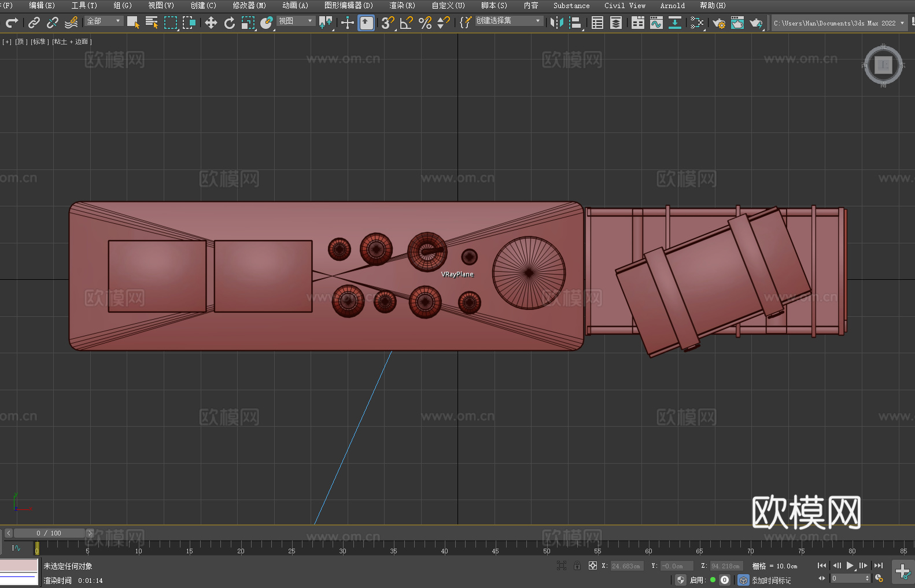915x588 pixels.
Task: Click viewport [+] general label menu
Action: (x=7, y=42)
